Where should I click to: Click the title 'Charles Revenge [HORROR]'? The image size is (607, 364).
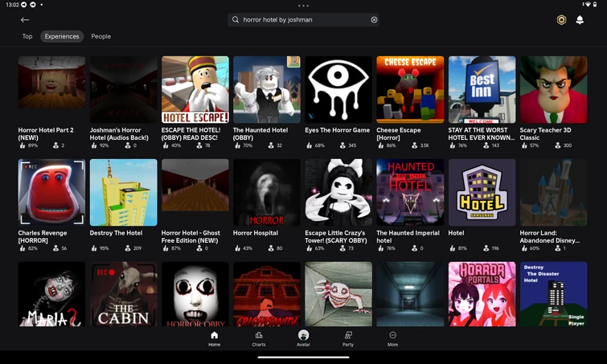pos(43,237)
